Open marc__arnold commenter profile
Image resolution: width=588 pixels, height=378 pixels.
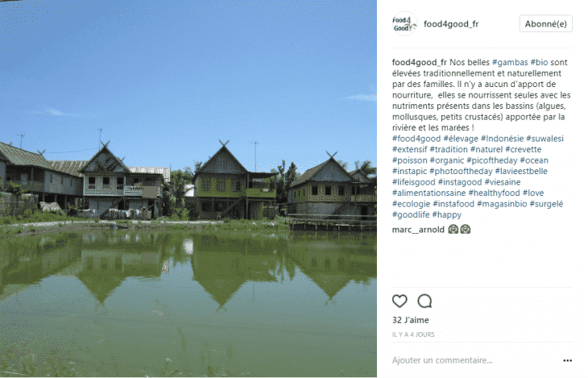click(418, 230)
